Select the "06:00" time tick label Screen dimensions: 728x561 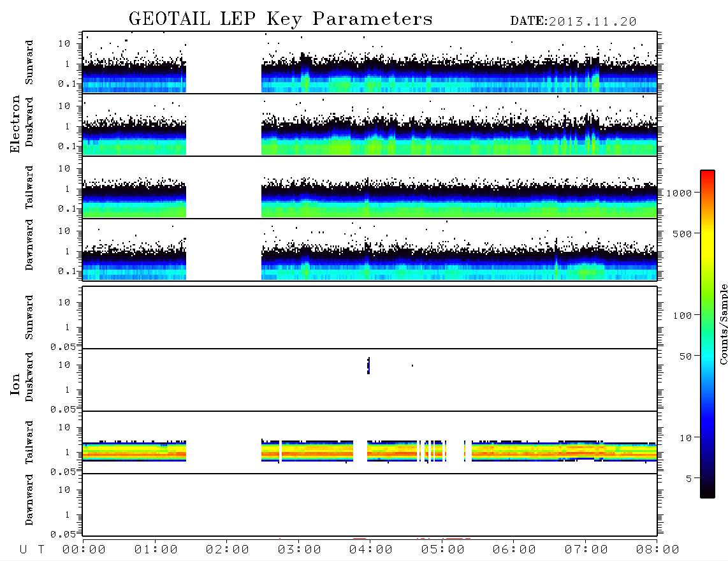[x=514, y=550]
